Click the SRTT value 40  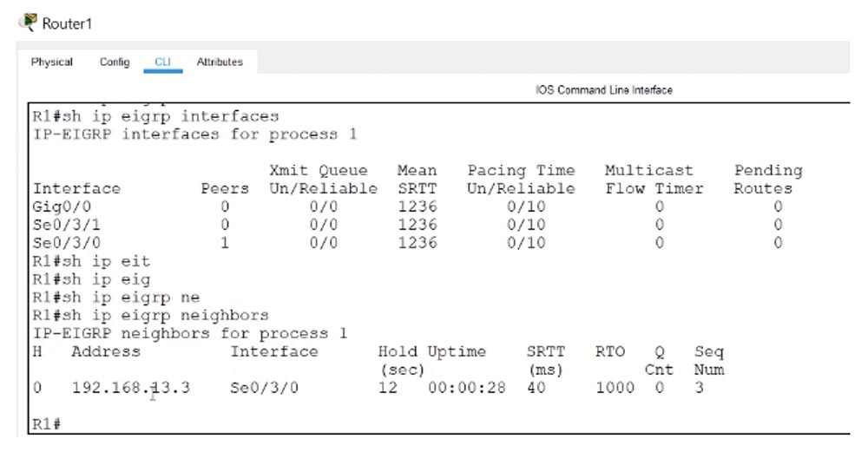point(536,387)
